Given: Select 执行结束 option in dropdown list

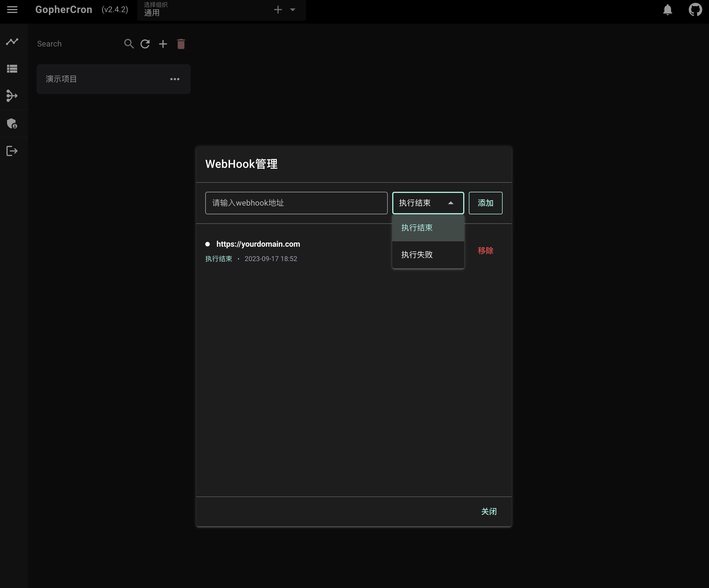Looking at the screenshot, I should [428, 228].
